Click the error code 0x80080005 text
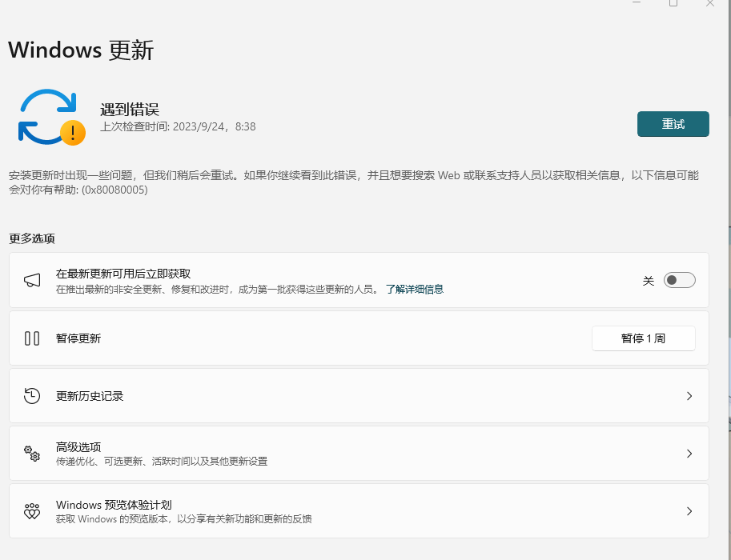 coord(114,190)
